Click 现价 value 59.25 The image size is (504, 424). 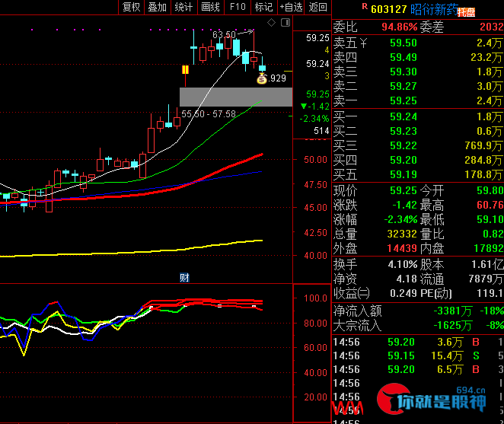click(x=404, y=190)
